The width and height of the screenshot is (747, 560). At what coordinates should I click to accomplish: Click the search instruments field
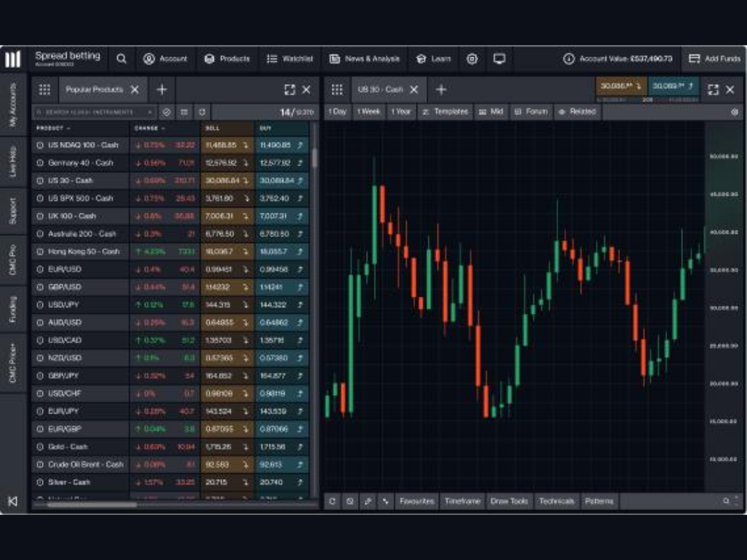pyautogui.click(x=93, y=112)
